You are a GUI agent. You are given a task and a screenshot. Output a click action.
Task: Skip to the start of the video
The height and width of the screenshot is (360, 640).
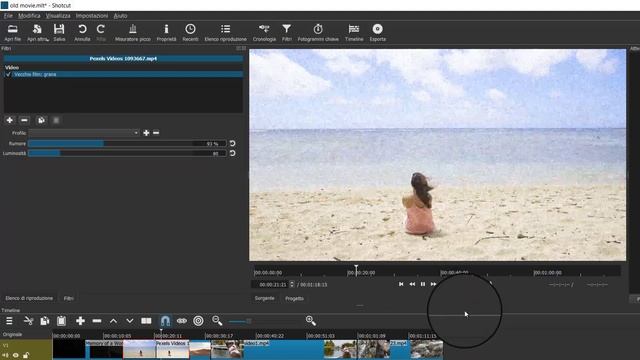[x=401, y=284]
